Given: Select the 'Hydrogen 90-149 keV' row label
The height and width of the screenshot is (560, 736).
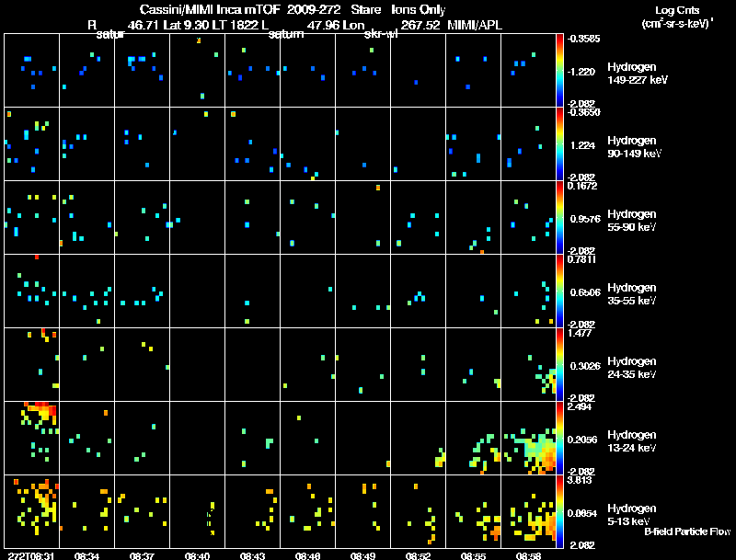Looking at the screenshot, I should [635, 147].
